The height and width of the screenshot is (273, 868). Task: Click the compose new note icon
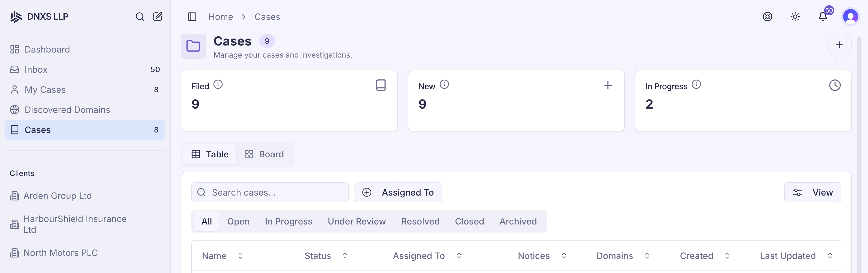[158, 17]
